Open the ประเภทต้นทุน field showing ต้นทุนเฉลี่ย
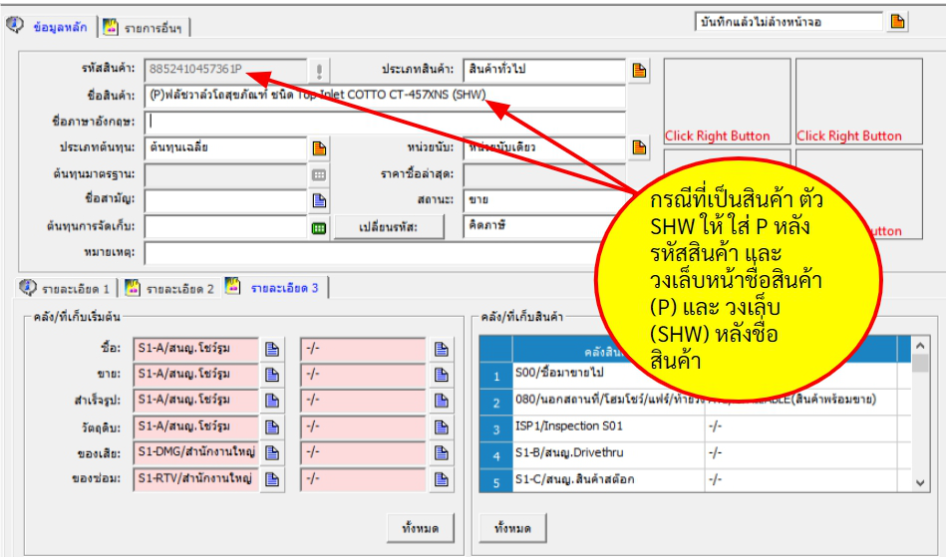This screenshot has width=946, height=560. tap(225, 147)
